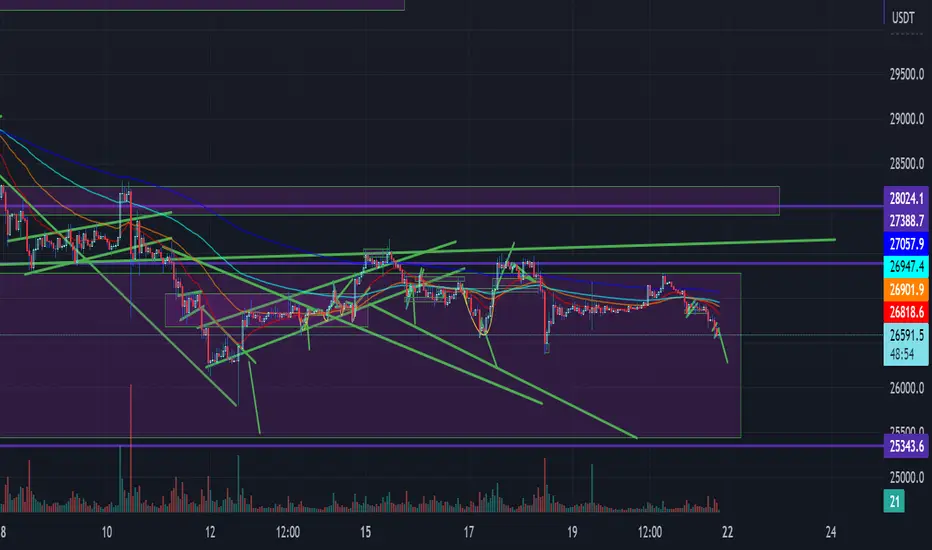Viewport: 932px width, 550px height.
Task: Click the current price 26591.5 label
Action: pos(906,335)
